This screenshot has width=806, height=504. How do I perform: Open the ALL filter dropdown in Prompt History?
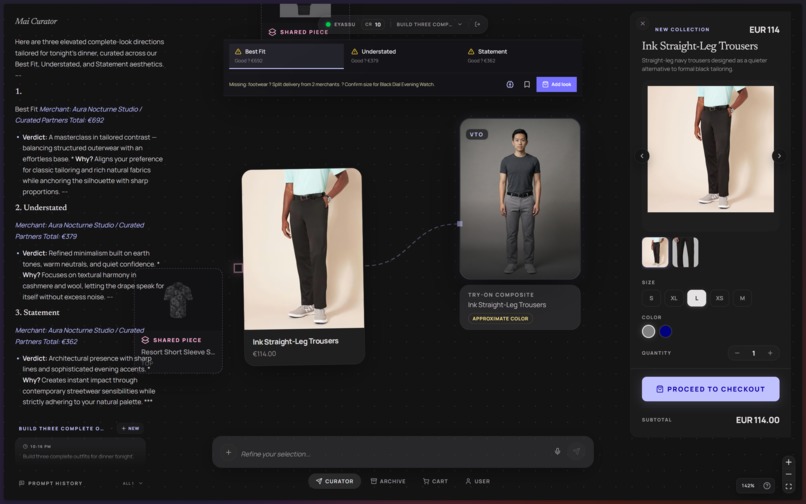132,483
